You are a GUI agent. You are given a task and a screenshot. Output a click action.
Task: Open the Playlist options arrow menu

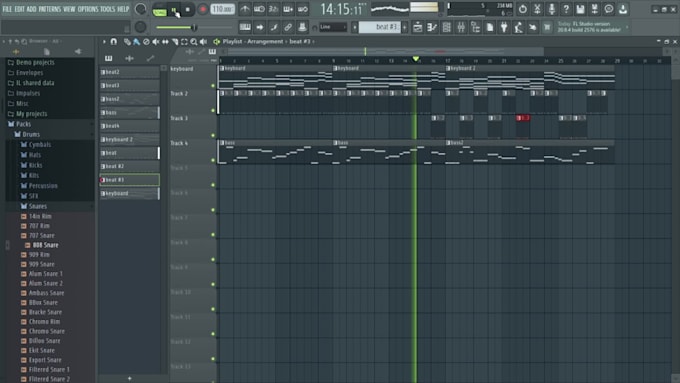104,42
